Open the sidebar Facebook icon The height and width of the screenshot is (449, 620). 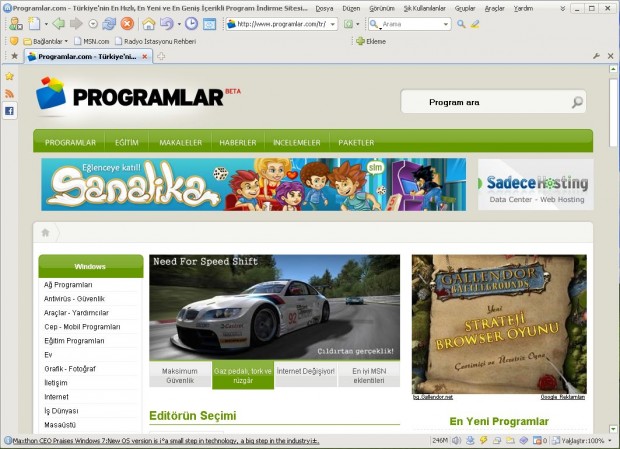point(9,111)
